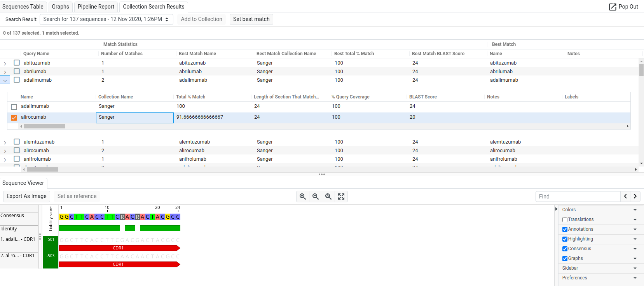The width and height of the screenshot is (644, 286).
Task: Expand the Translations options arrow
Action: coord(635,219)
